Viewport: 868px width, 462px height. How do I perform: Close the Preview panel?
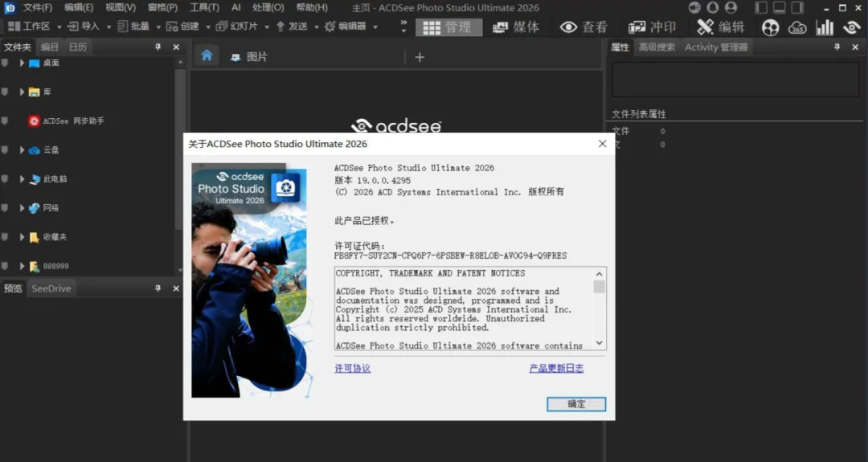pyautogui.click(x=176, y=288)
